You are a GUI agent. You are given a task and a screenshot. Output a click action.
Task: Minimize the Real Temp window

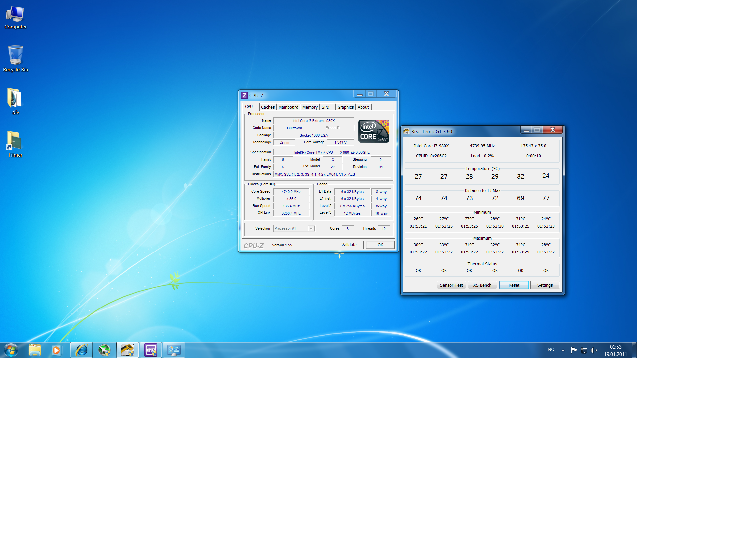point(526,130)
